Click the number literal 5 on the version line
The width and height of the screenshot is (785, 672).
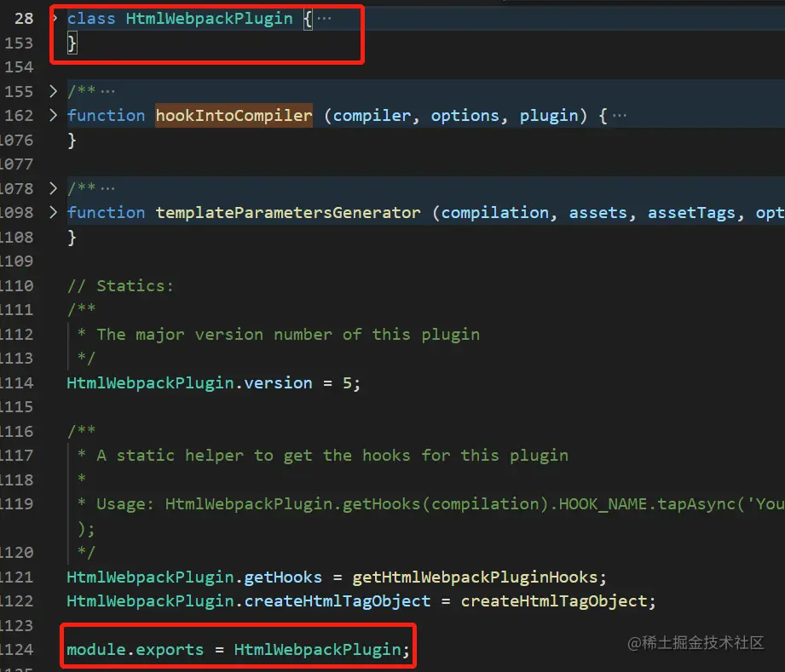349,383
